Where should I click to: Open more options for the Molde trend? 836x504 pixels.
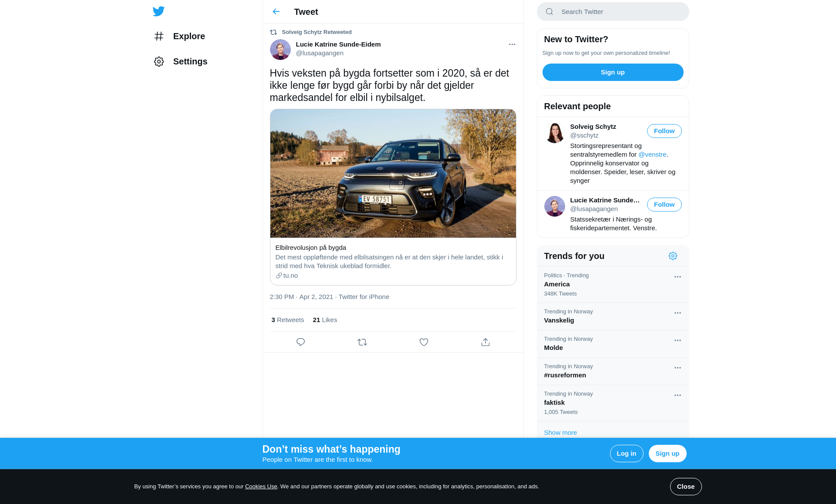[678, 340]
